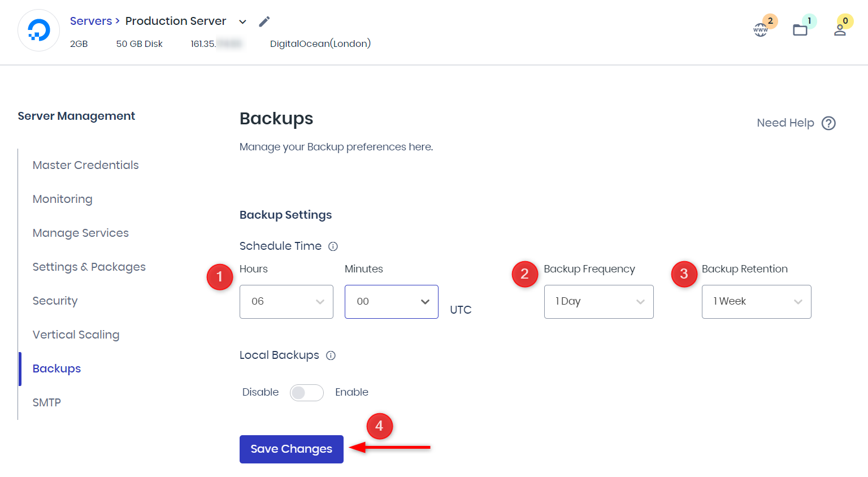The width and height of the screenshot is (868, 477).
Task: Open the SMTP sidebar item
Action: tap(46, 402)
